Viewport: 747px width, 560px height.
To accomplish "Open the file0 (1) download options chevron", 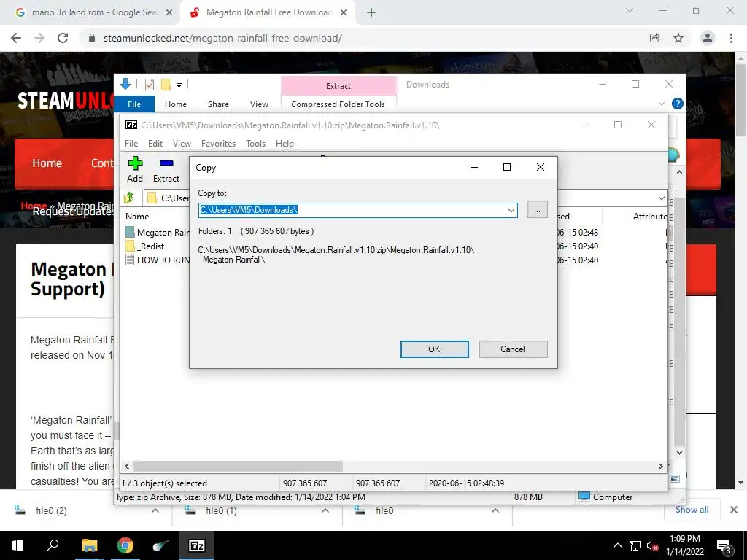I will tap(325, 510).
